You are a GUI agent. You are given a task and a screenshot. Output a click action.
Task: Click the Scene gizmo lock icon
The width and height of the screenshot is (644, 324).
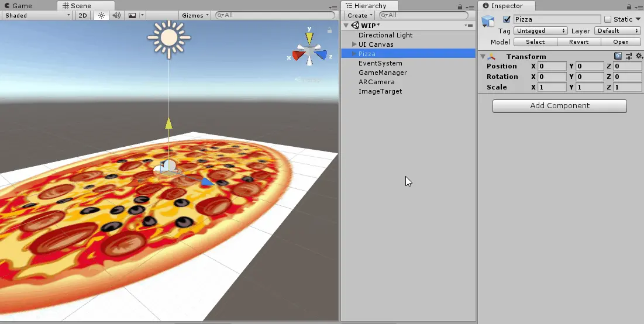pyautogui.click(x=329, y=30)
